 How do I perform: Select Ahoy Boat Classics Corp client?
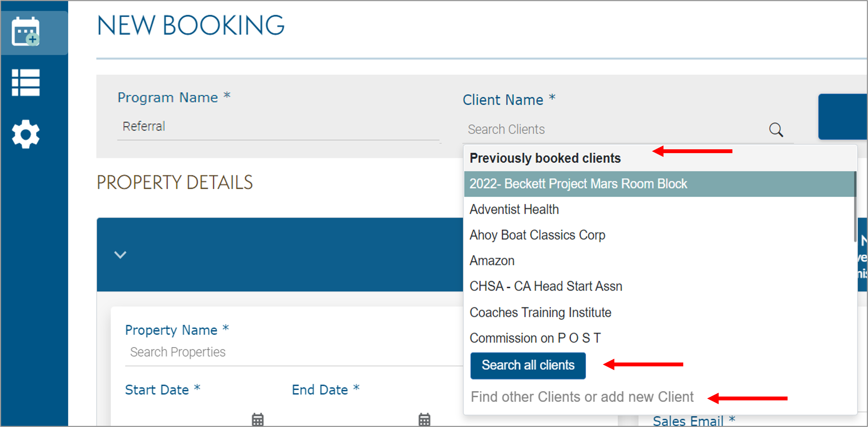pos(537,235)
